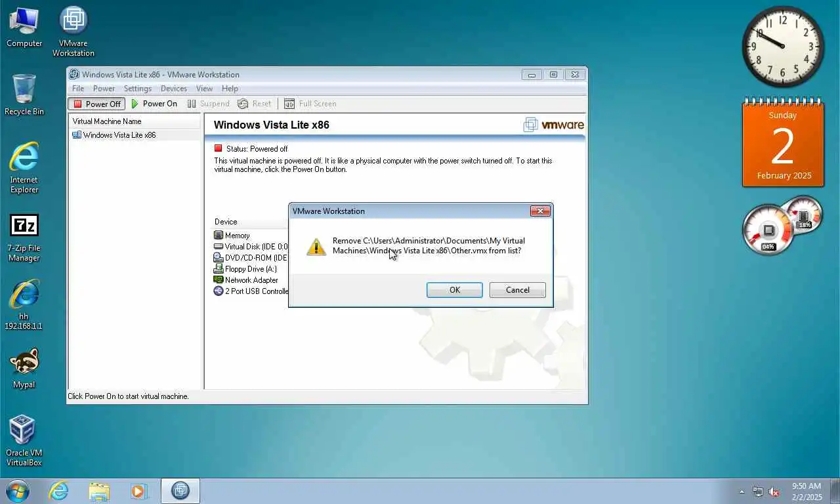Viewport: 840px width, 504px height.
Task: Open the Mypal browser desktop icon
Action: pos(24,369)
